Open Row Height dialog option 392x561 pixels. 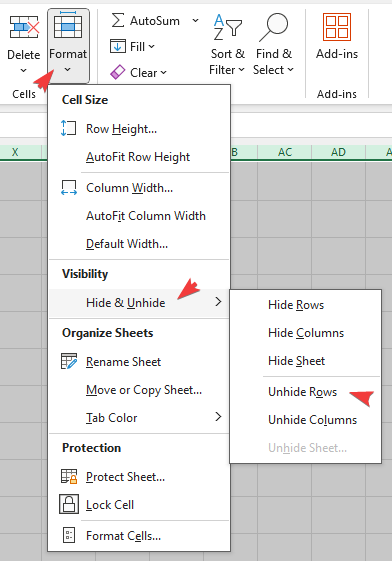coord(122,129)
